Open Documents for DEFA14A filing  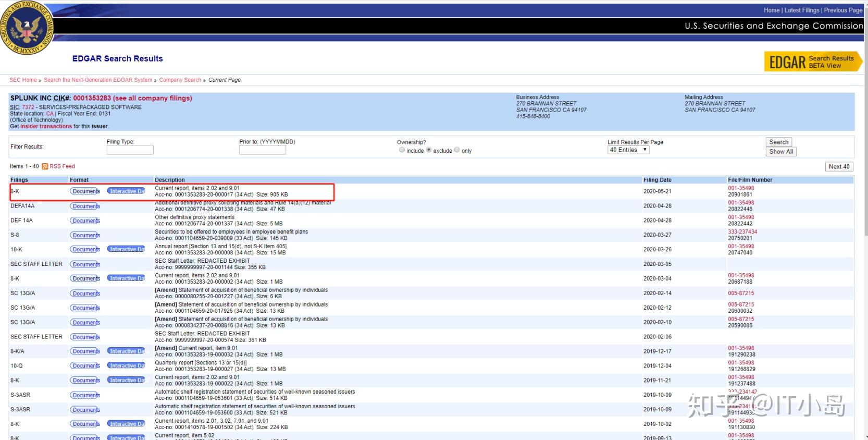pyautogui.click(x=85, y=206)
